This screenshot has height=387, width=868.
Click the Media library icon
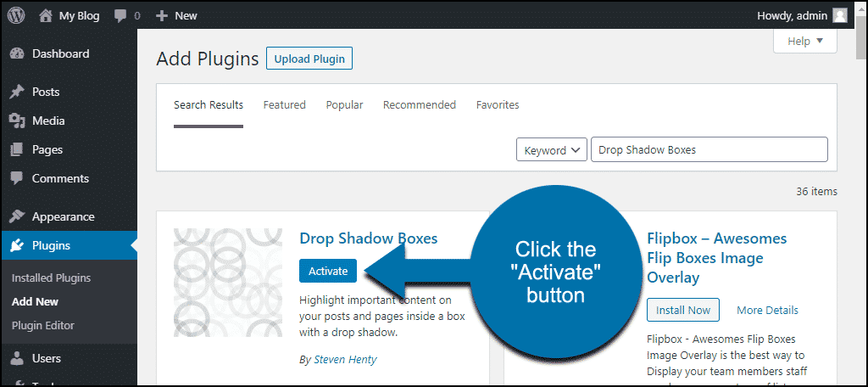click(17, 121)
